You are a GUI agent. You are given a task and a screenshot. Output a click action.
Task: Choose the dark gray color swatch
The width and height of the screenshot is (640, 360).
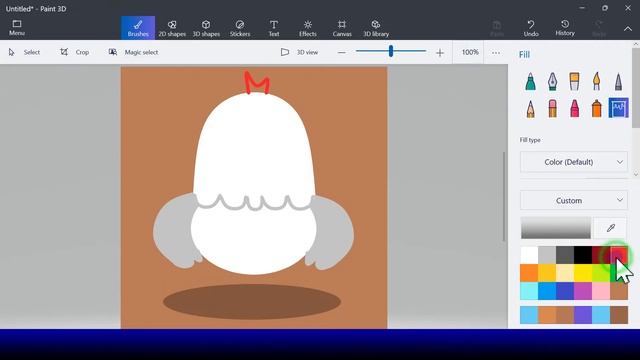tap(565, 255)
